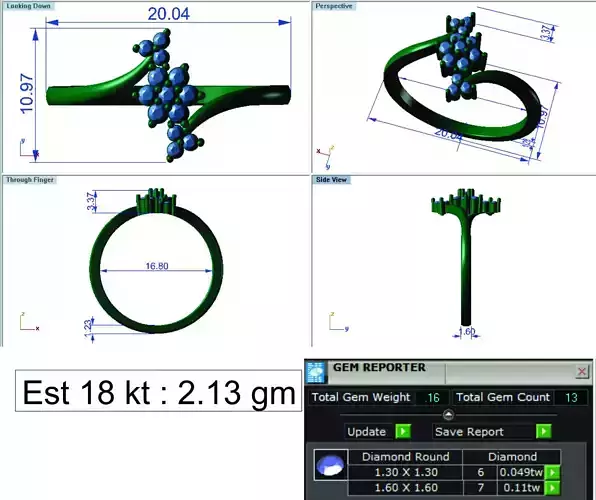Click the green arrow beside Save Report
Viewport: 596px width, 500px height.
point(544,432)
